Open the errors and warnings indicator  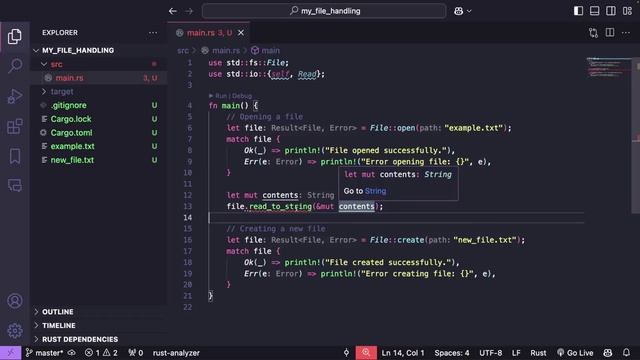pyautogui.click(x=101, y=353)
